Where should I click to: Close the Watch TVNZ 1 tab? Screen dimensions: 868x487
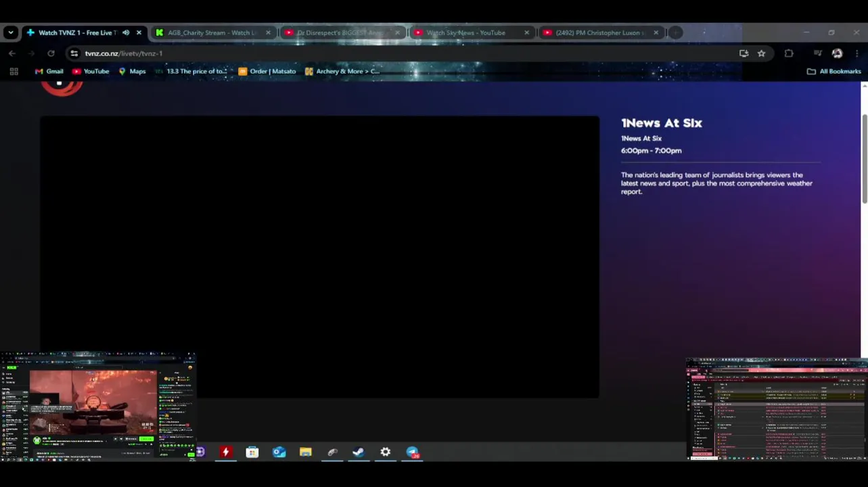point(139,32)
